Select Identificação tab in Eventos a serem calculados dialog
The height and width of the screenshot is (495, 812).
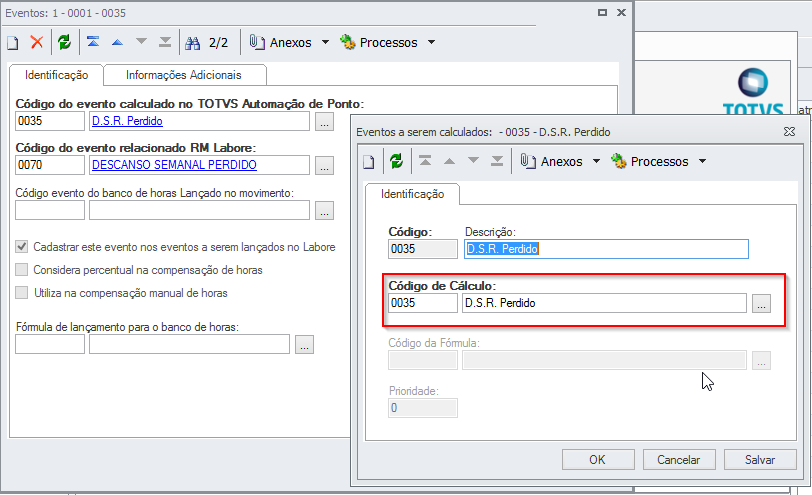click(x=412, y=194)
